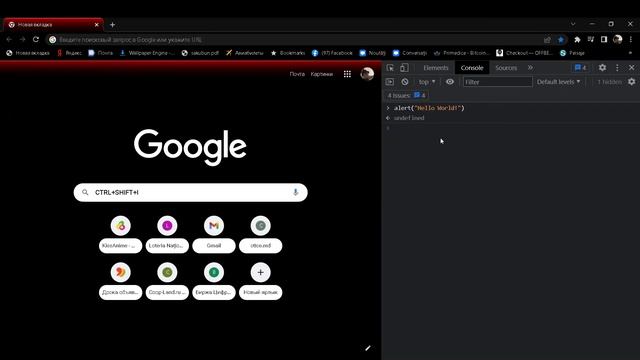Open a new tab with the plus button
Viewport: 640px width, 360px height.
click(112, 24)
